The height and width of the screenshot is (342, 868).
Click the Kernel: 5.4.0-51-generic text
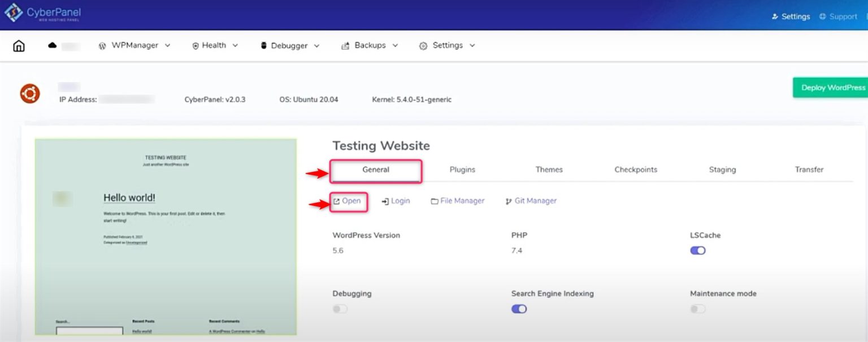[x=411, y=99]
